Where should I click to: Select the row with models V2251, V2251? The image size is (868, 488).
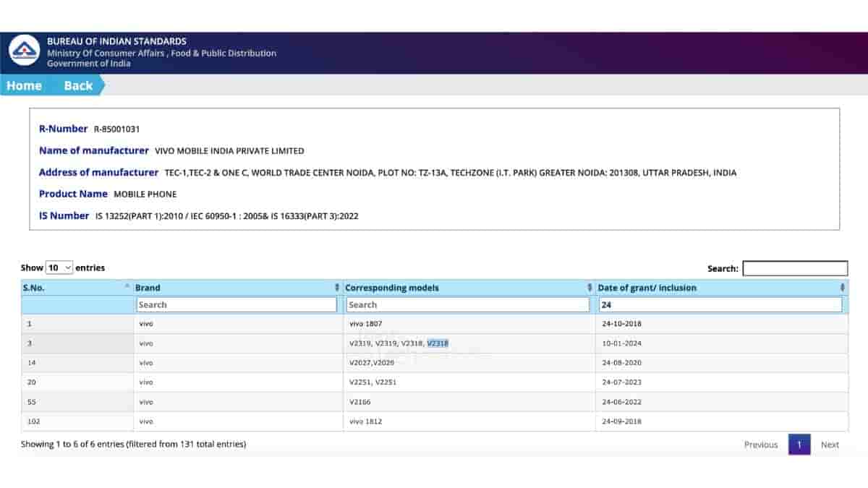click(x=373, y=382)
